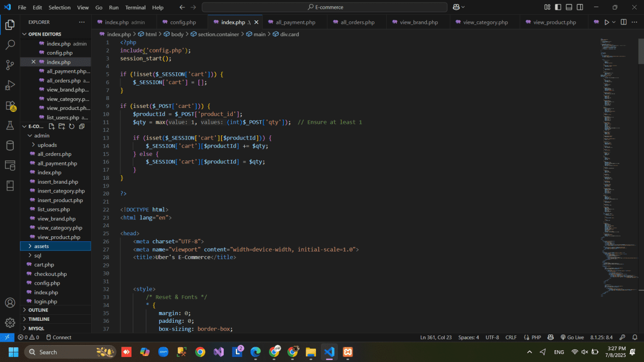
Task: Click errors and warnings count in status bar
Action: (x=29, y=337)
